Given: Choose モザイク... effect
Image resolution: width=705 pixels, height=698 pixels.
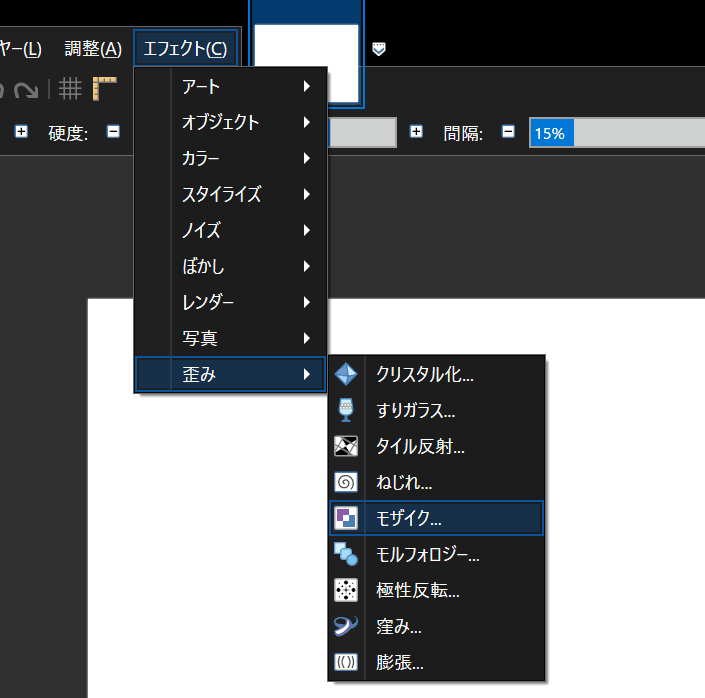Looking at the screenshot, I should 436,518.
